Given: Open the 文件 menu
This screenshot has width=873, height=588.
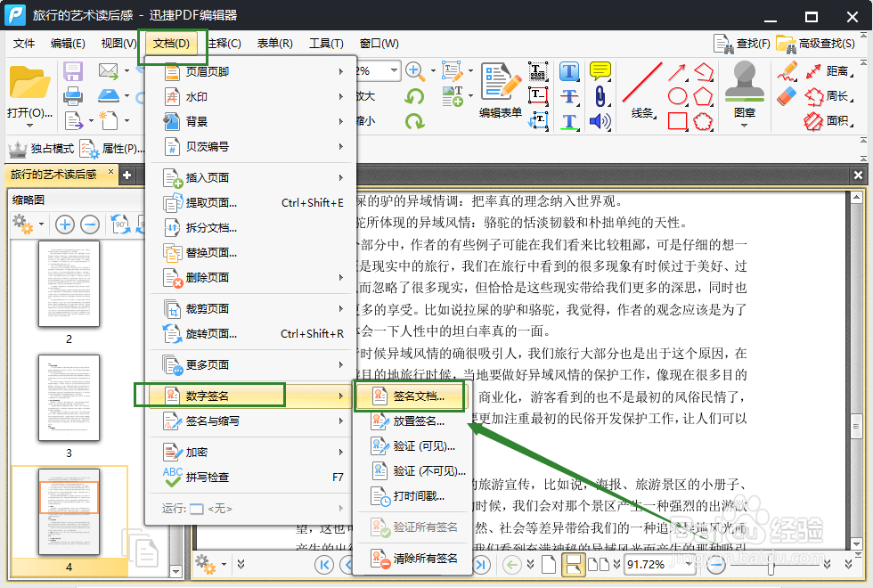Looking at the screenshot, I should pos(24,44).
